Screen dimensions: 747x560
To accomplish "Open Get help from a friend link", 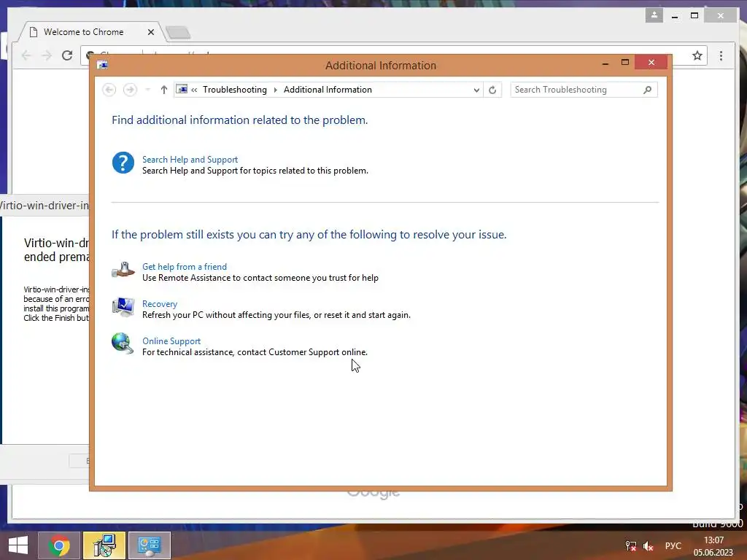I will click(x=185, y=267).
